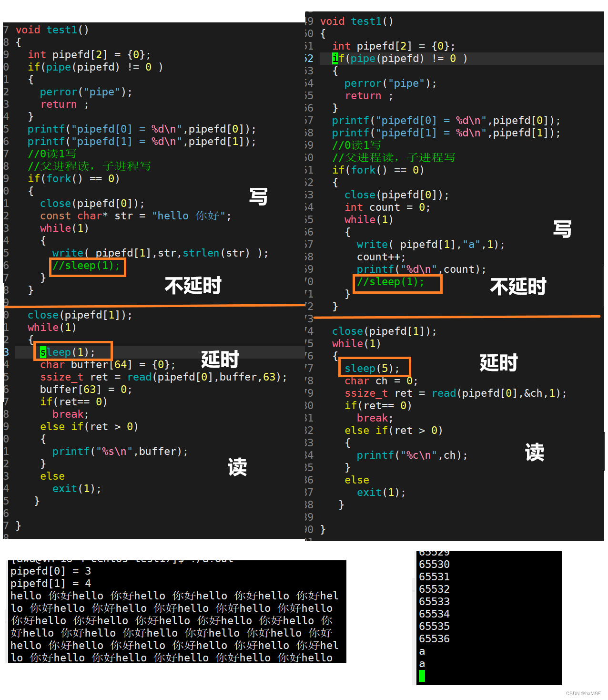
Task: Click the number 65535 in terminal output
Action: pos(434,627)
